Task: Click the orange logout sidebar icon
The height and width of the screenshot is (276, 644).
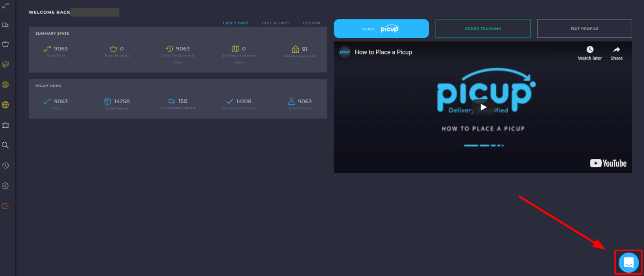Action: pyautogui.click(x=5, y=206)
